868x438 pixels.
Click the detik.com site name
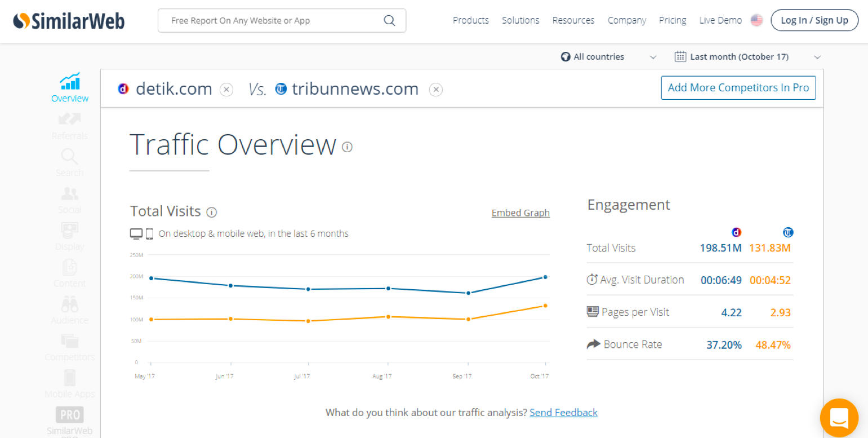click(x=174, y=89)
